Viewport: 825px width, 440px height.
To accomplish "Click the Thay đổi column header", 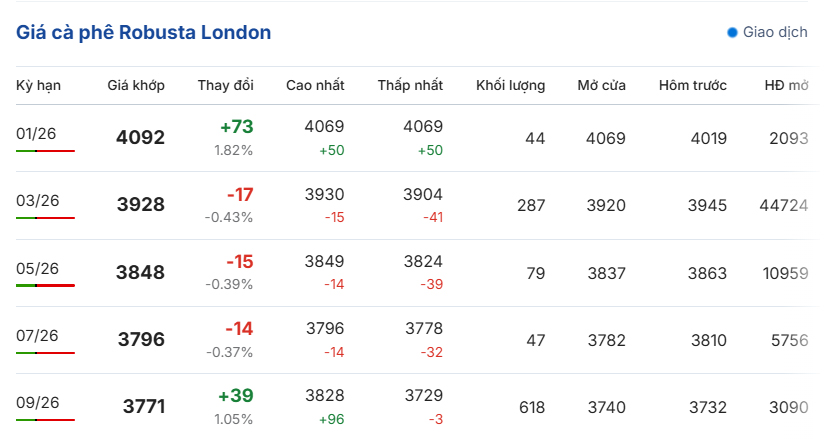I will pyautogui.click(x=225, y=85).
